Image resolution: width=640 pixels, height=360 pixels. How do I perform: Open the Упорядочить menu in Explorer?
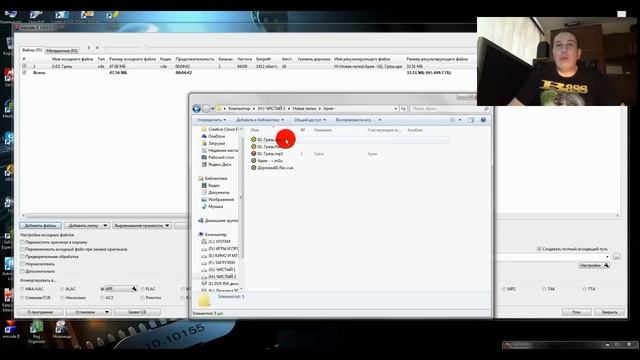(x=211, y=120)
